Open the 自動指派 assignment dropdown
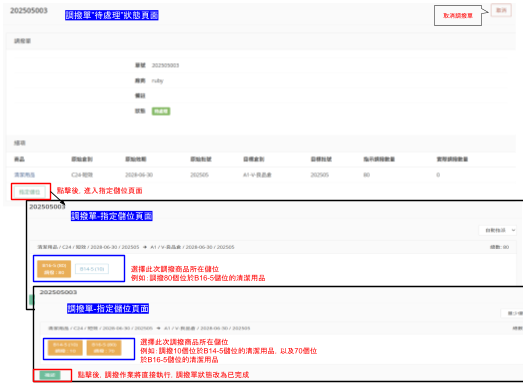 pos(498,230)
